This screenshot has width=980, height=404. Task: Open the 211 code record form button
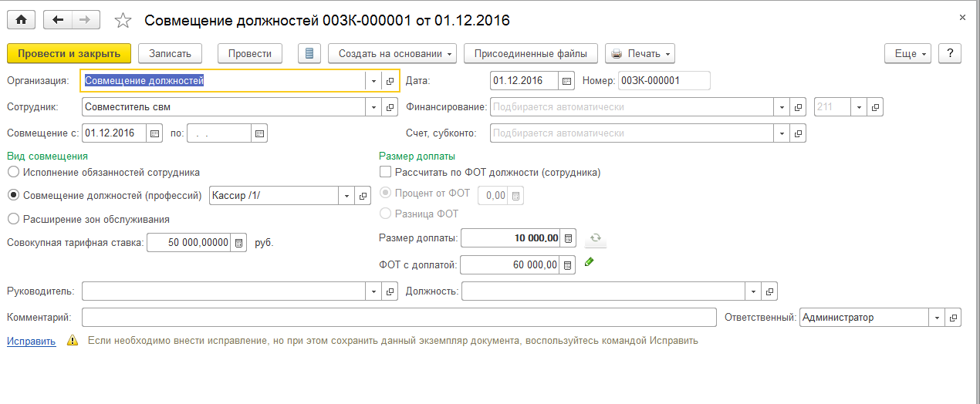[876, 107]
